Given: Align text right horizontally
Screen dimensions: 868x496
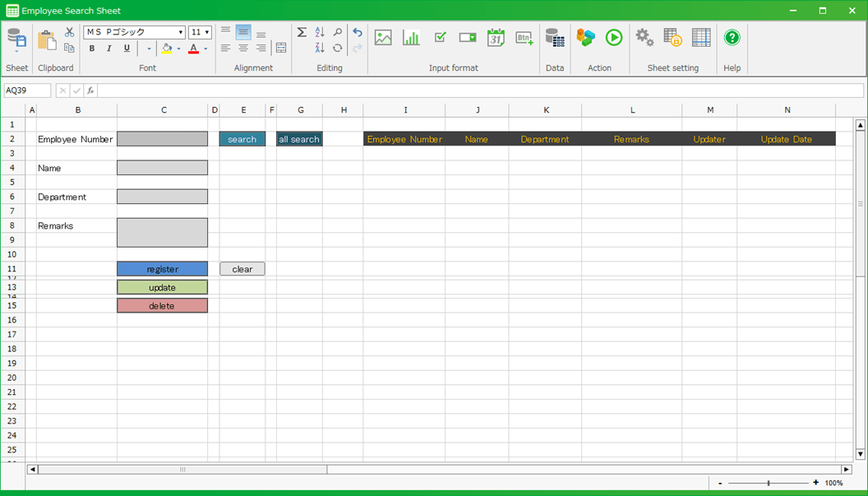Looking at the screenshot, I should coord(261,49).
